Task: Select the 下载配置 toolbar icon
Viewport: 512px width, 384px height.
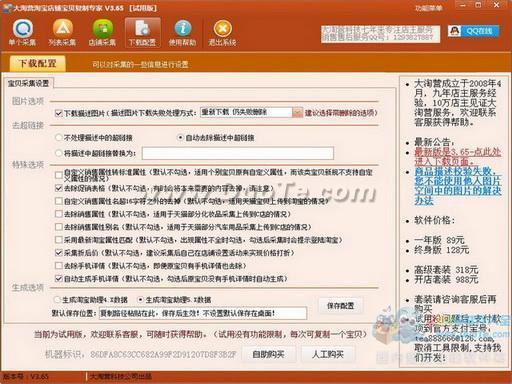Action: 142,32
